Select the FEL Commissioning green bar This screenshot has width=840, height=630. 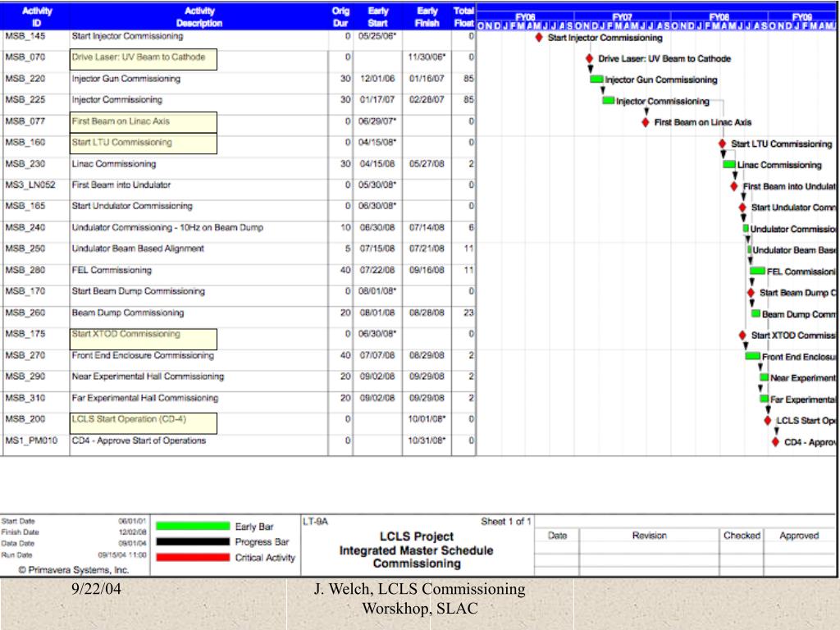[x=757, y=271]
